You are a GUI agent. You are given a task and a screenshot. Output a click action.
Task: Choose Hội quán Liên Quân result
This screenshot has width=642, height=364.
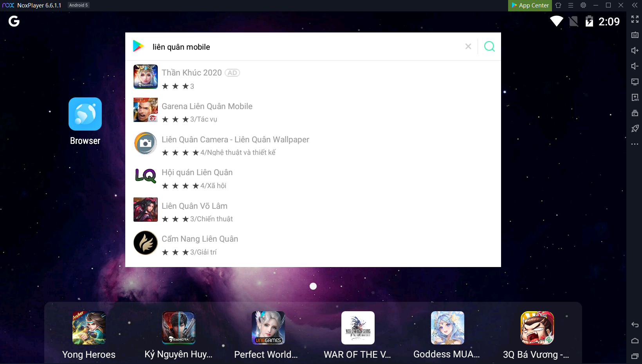(x=197, y=173)
